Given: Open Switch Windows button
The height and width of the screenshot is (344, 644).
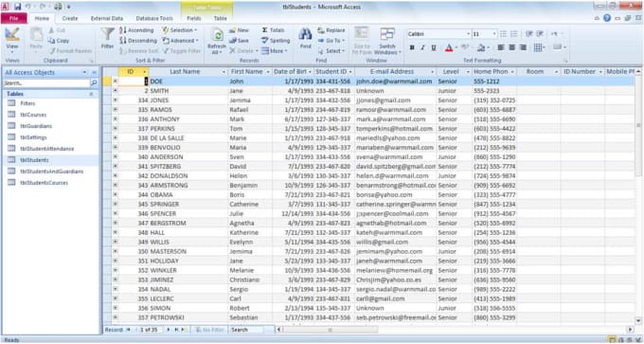Looking at the screenshot, I should (387, 41).
